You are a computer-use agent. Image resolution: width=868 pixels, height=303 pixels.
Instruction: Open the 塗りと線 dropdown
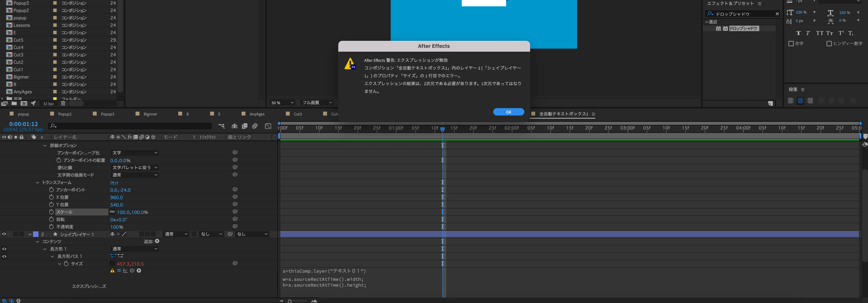point(134,168)
